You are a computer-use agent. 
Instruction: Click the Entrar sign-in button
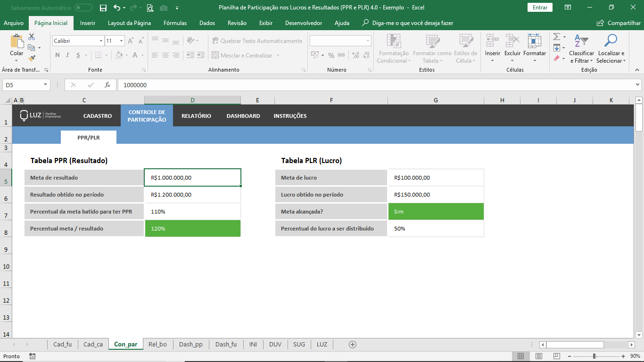click(540, 8)
